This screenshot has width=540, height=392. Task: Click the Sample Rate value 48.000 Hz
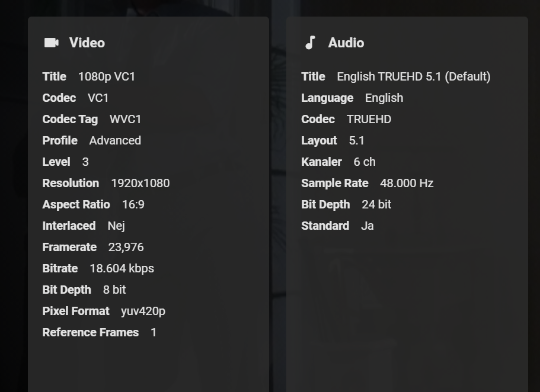[x=407, y=183]
